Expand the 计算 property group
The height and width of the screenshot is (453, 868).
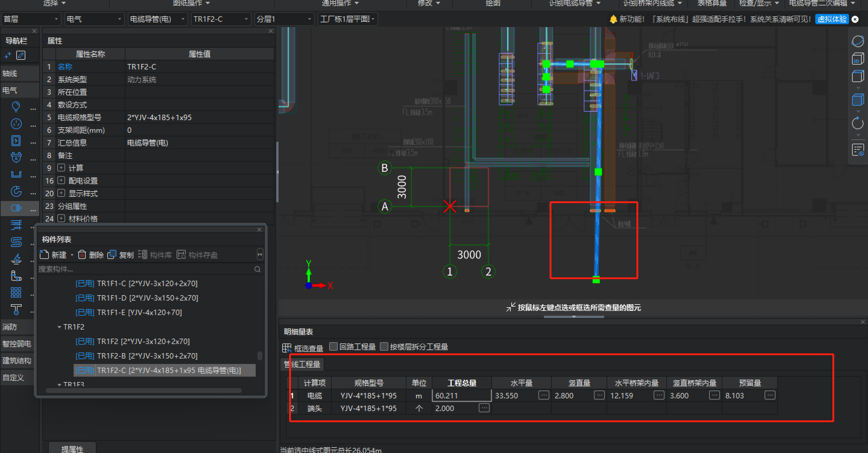click(x=61, y=167)
